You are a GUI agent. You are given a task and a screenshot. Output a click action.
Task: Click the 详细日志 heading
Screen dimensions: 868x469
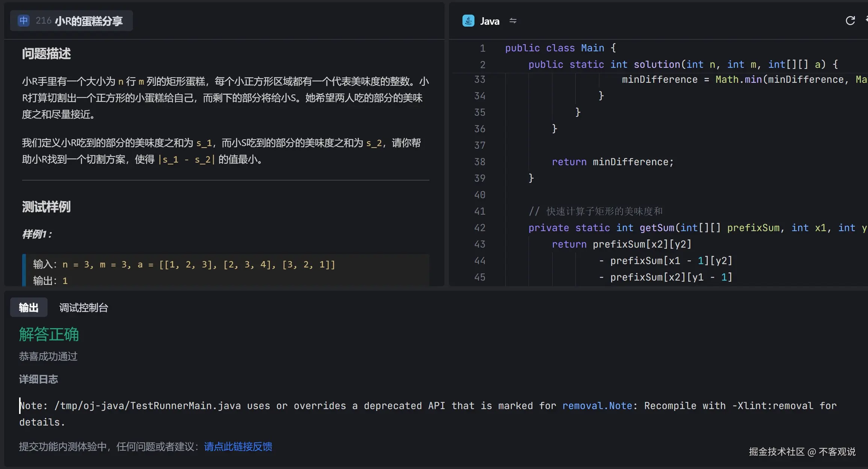pyautogui.click(x=38, y=379)
